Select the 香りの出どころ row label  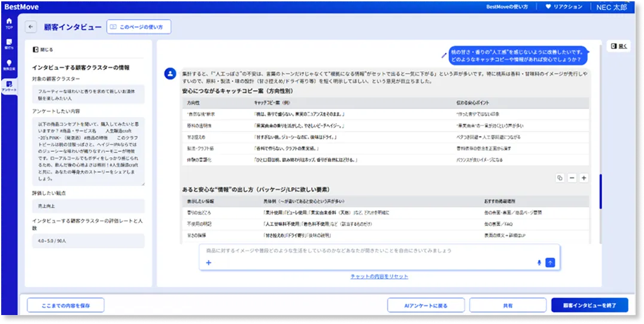click(x=199, y=213)
